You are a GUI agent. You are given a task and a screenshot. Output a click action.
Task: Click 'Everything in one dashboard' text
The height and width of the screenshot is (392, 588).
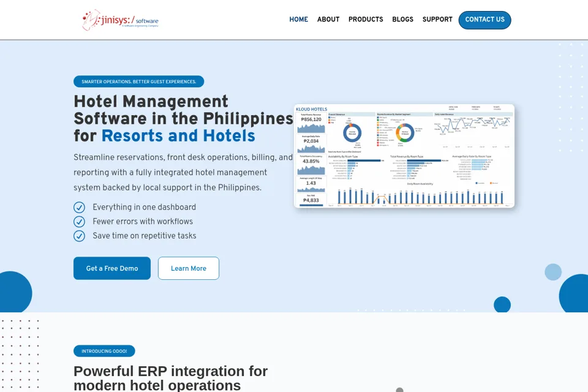(145, 207)
